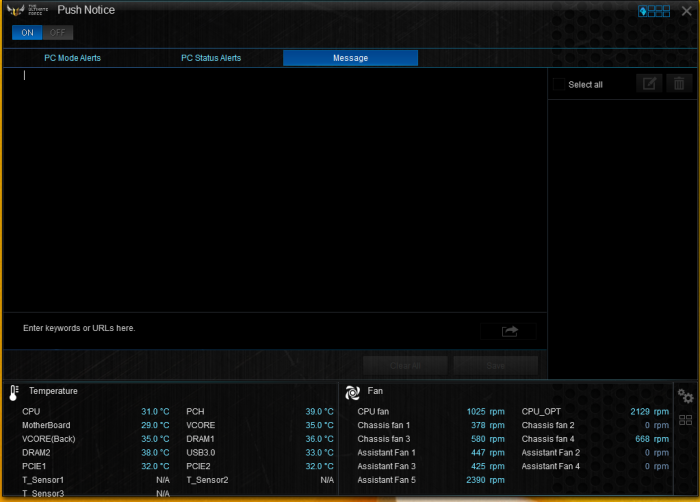Switch to the PC Status Alerts tab
Image resolution: width=700 pixels, height=502 pixels.
point(211,58)
